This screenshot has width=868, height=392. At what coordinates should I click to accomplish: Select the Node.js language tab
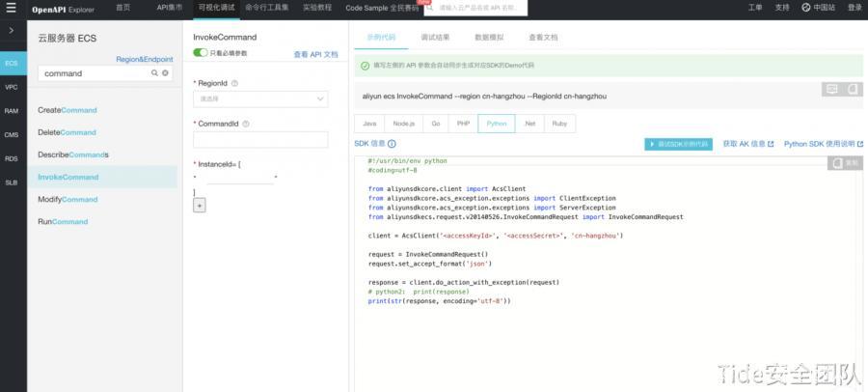pyautogui.click(x=403, y=124)
